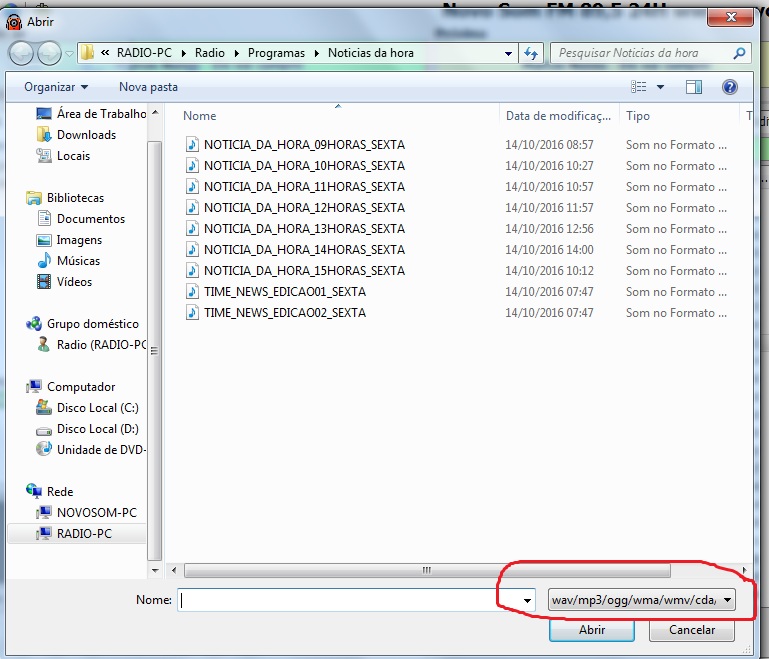Open Documentos library
The height and width of the screenshot is (659, 769).
(81, 219)
